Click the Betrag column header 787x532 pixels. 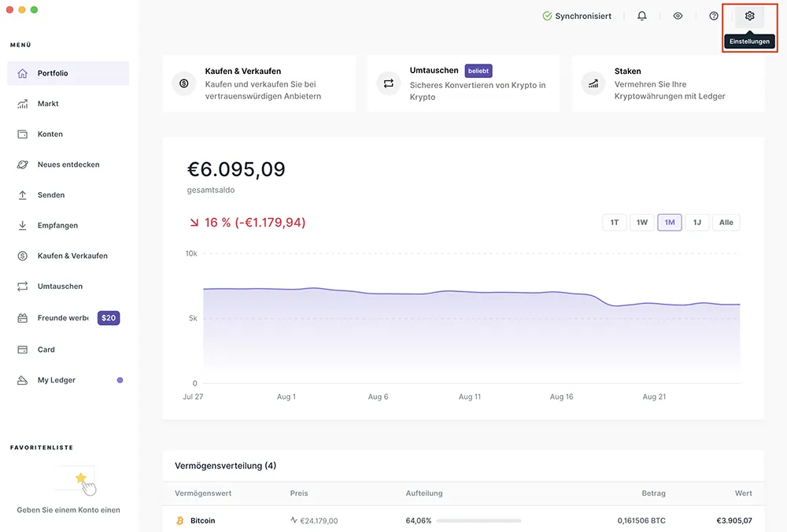(x=653, y=493)
